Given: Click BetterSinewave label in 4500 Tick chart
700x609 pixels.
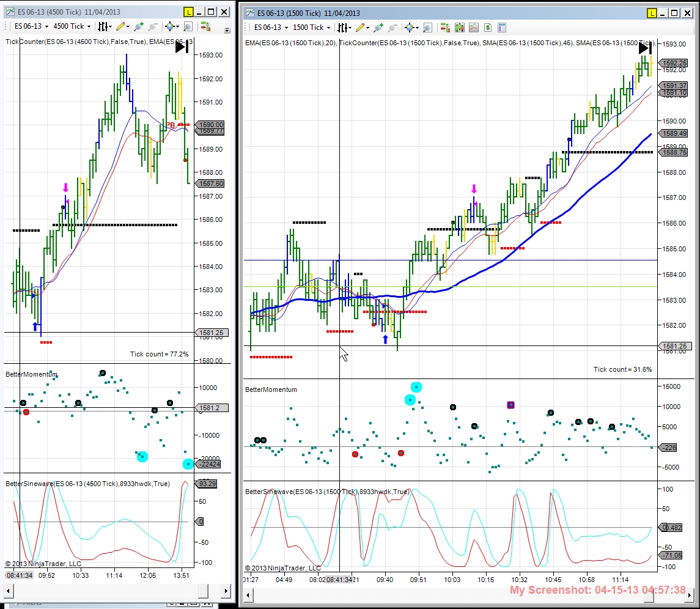Looking at the screenshot, I should click(x=87, y=484).
